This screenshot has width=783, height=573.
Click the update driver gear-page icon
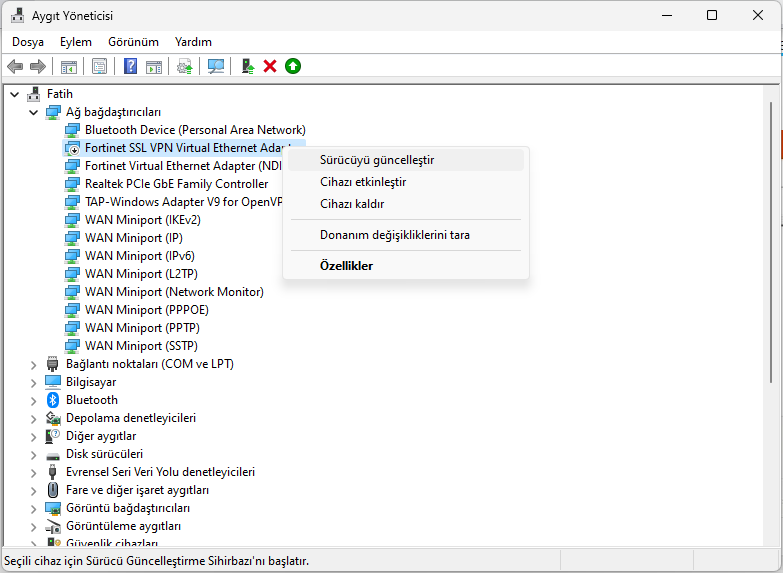coord(184,66)
